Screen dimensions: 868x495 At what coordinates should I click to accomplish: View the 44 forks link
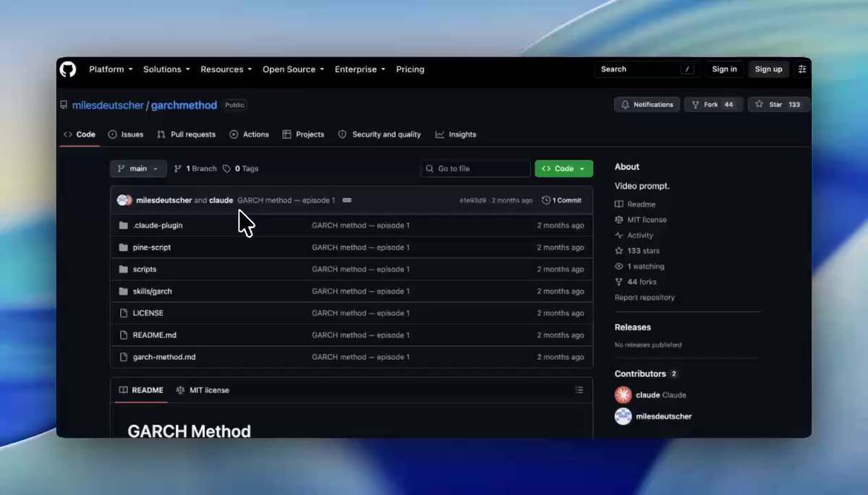click(636, 282)
